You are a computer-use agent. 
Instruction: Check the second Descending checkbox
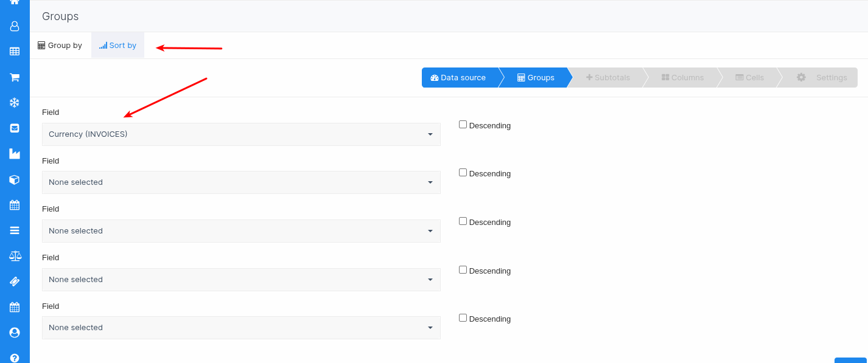pyautogui.click(x=463, y=173)
